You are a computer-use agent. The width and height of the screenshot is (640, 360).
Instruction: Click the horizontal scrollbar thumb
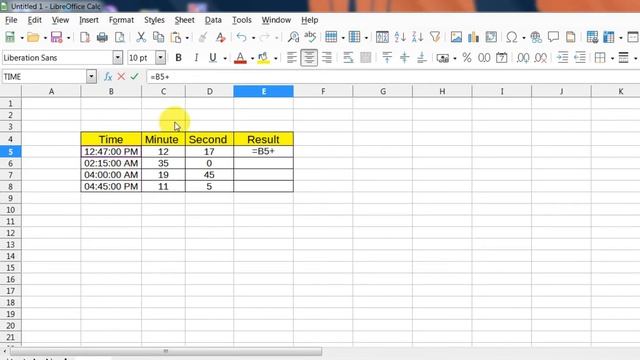166,351
